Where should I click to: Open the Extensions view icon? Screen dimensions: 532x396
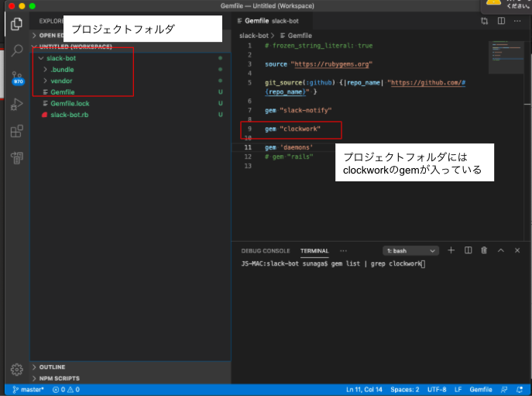(x=16, y=131)
